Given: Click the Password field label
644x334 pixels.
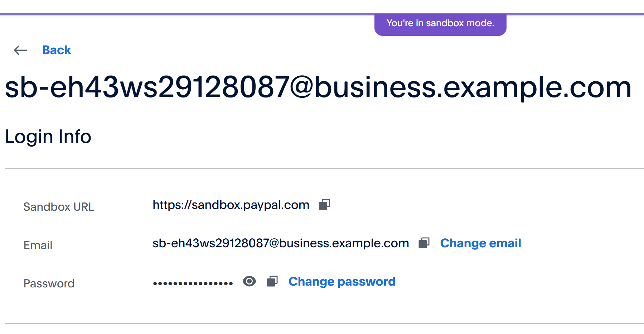Looking at the screenshot, I should 49,283.
